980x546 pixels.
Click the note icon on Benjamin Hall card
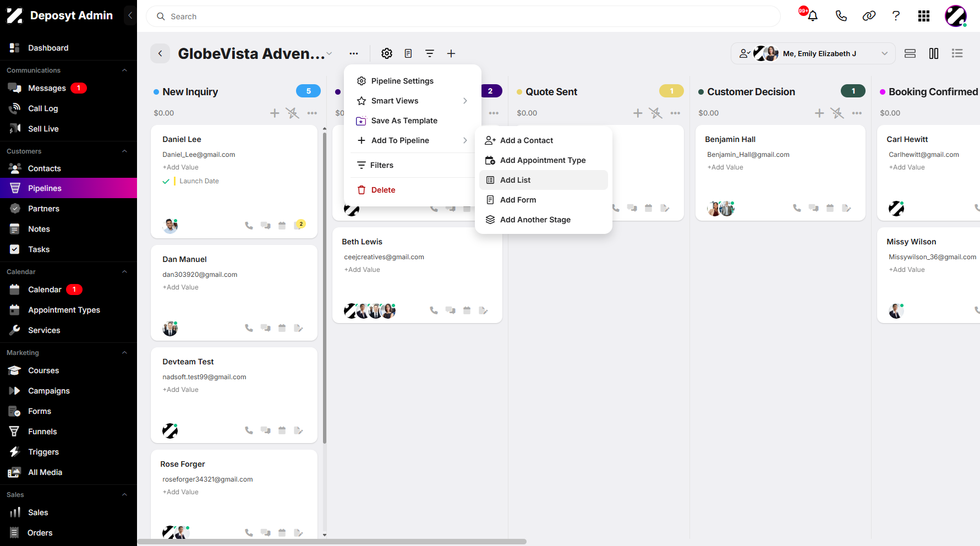(x=846, y=208)
